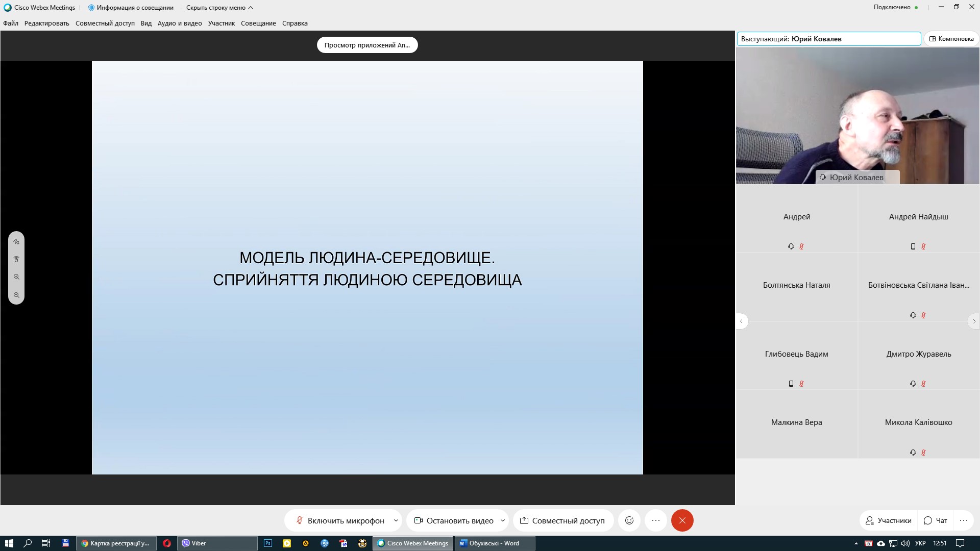Toggle camera via Остановить видео

pos(453,520)
